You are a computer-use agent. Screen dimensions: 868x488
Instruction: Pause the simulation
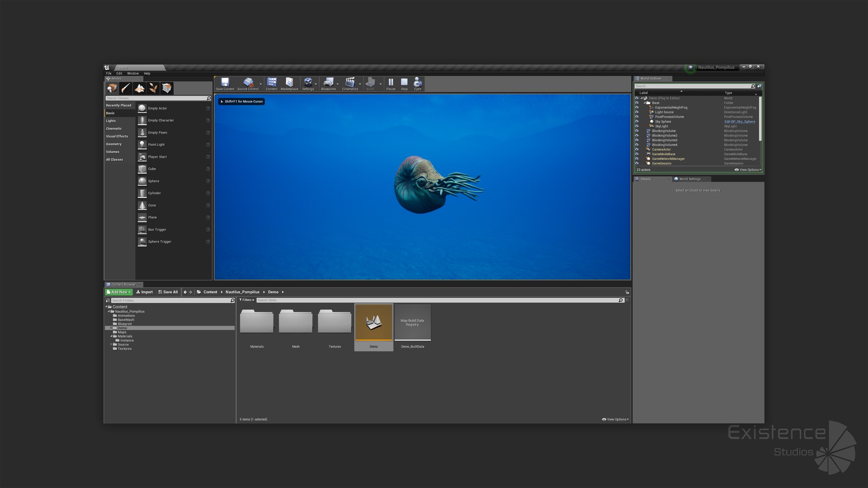click(x=391, y=82)
